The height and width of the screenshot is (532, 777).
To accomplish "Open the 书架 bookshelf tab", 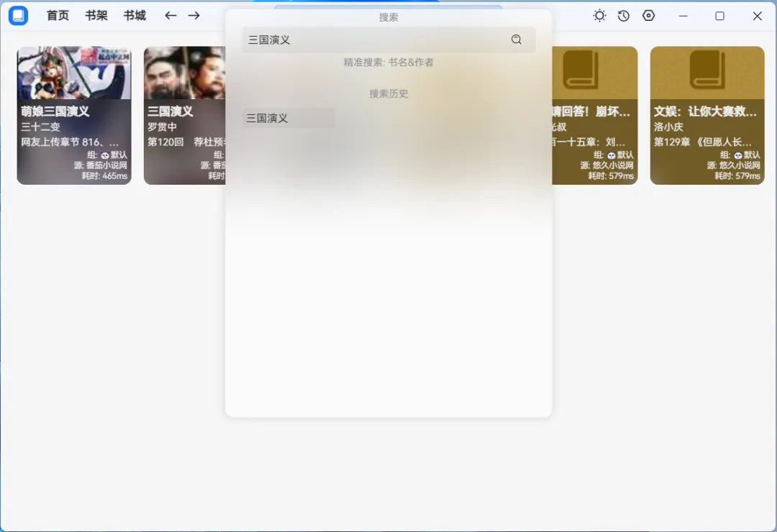I will pyautogui.click(x=96, y=16).
